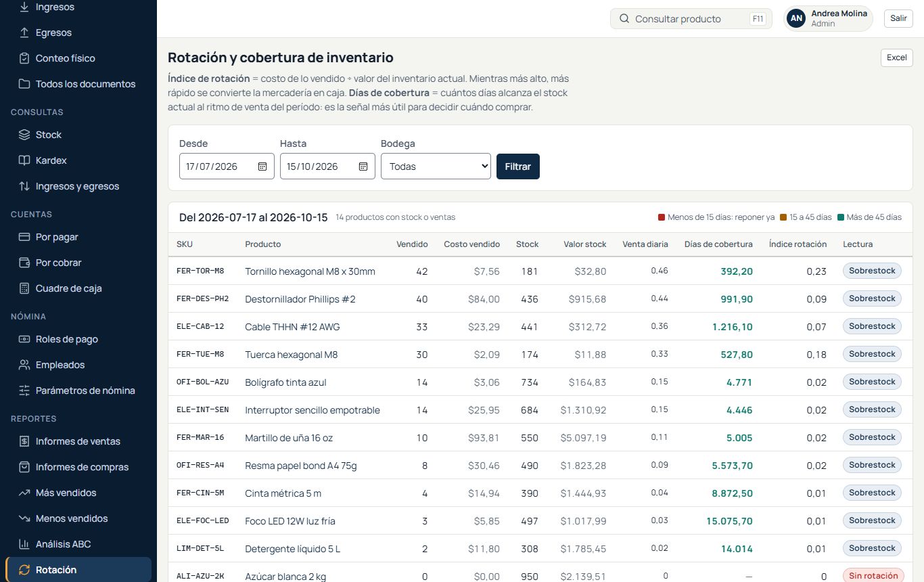Click the Conteo físico clipboard icon
The height and width of the screenshot is (582, 924).
point(24,58)
